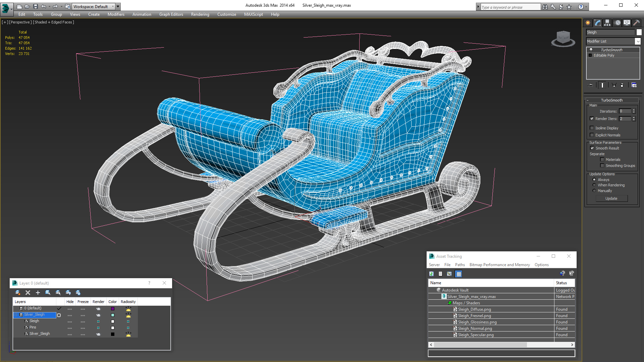Screen dimensions: 644x362
Task: Open the Hierarchy command panel tab
Action: tap(607, 23)
